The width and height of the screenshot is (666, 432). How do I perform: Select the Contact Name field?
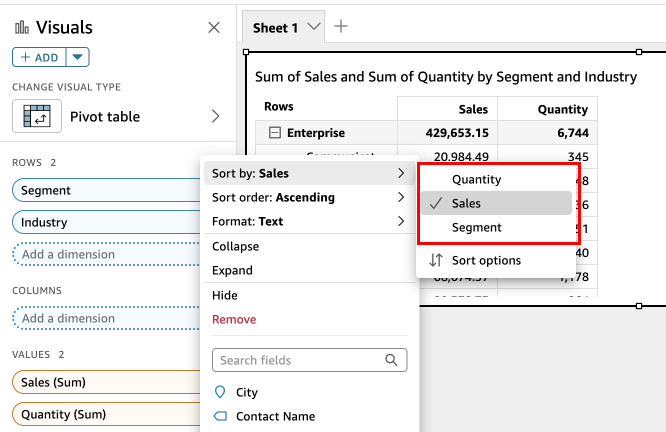click(275, 416)
